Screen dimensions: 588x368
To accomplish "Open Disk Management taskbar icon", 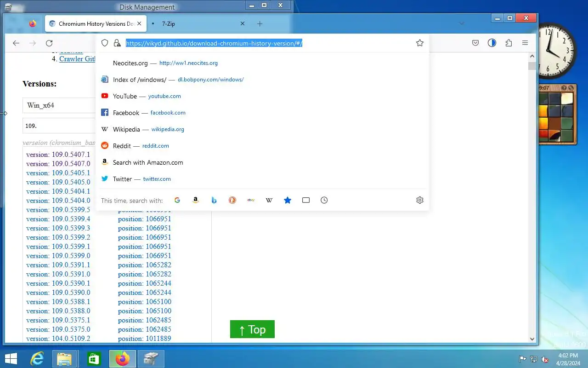I will [x=151, y=359].
